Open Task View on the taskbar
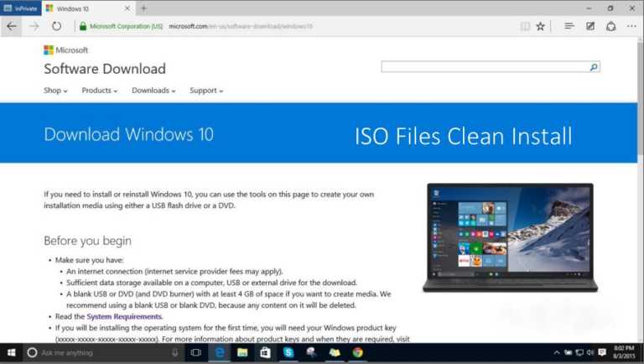The width and height of the screenshot is (644, 364). pyautogui.click(x=196, y=352)
